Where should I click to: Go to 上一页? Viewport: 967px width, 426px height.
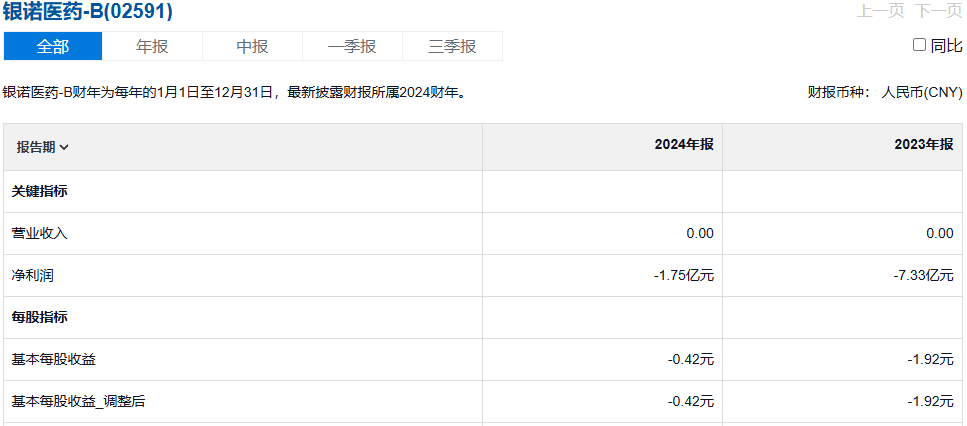coord(881,11)
